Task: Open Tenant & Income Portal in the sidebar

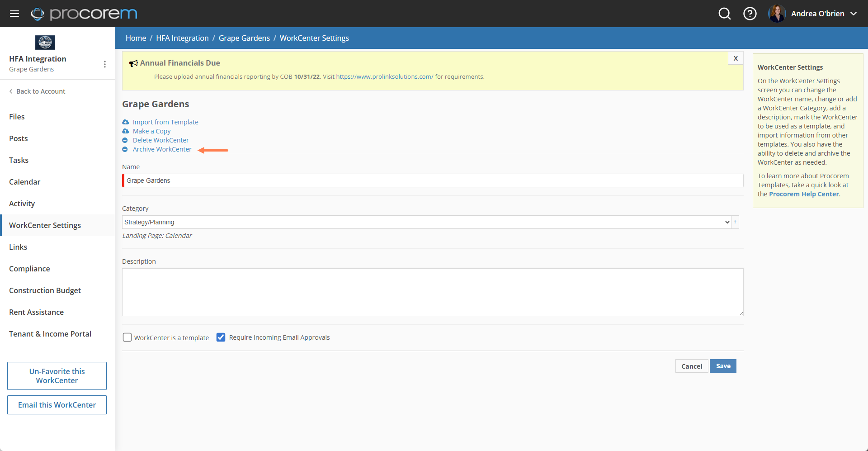Action: click(x=57, y=334)
